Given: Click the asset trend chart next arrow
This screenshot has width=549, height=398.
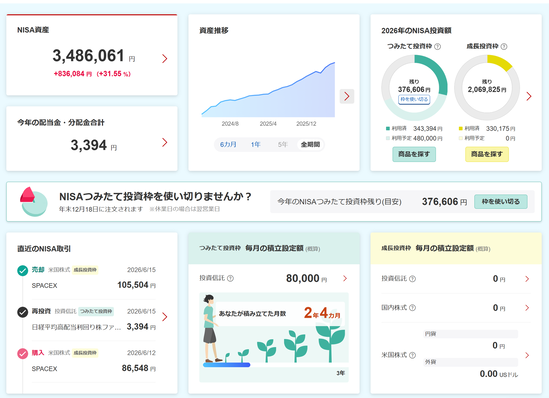Looking at the screenshot, I should (347, 96).
